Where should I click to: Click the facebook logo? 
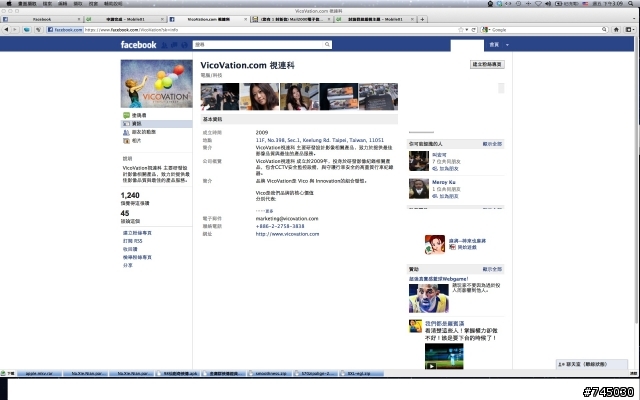[138, 44]
